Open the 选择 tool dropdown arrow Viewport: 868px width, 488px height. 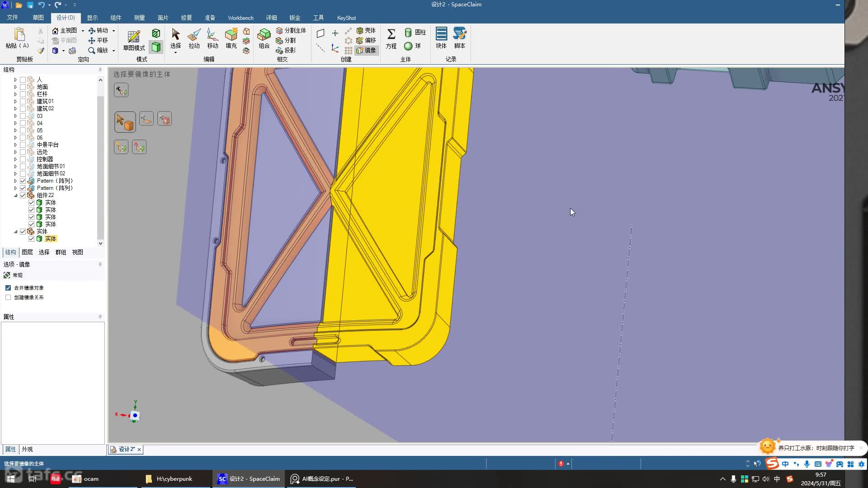(x=175, y=53)
